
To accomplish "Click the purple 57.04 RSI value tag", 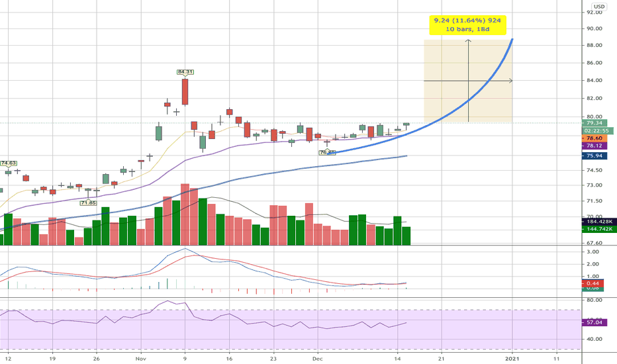I will [x=594, y=322].
